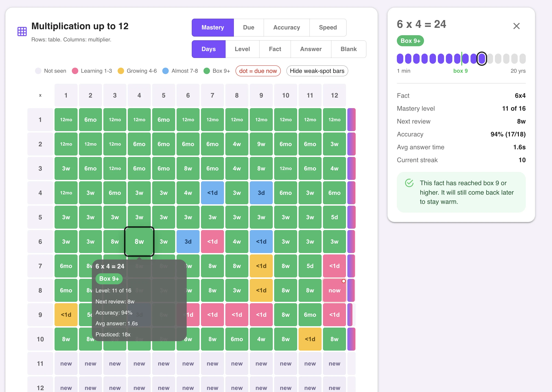Click Hide weak-spot bars button
The width and height of the screenshot is (552, 392).
tap(317, 71)
